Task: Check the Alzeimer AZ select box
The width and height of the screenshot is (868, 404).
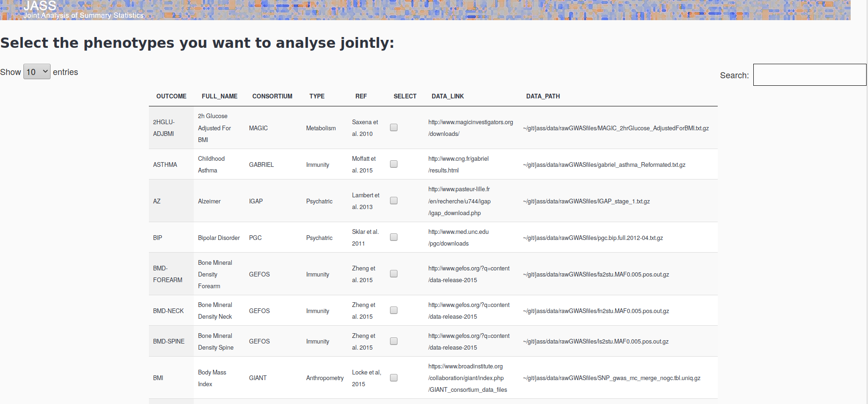Action: pyautogui.click(x=394, y=201)
